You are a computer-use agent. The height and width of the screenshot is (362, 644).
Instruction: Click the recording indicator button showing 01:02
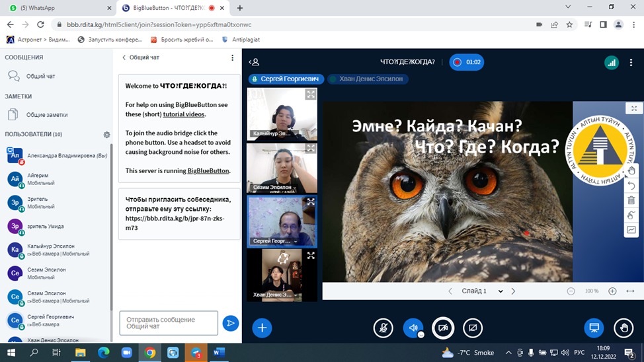(x=466, y=62)
